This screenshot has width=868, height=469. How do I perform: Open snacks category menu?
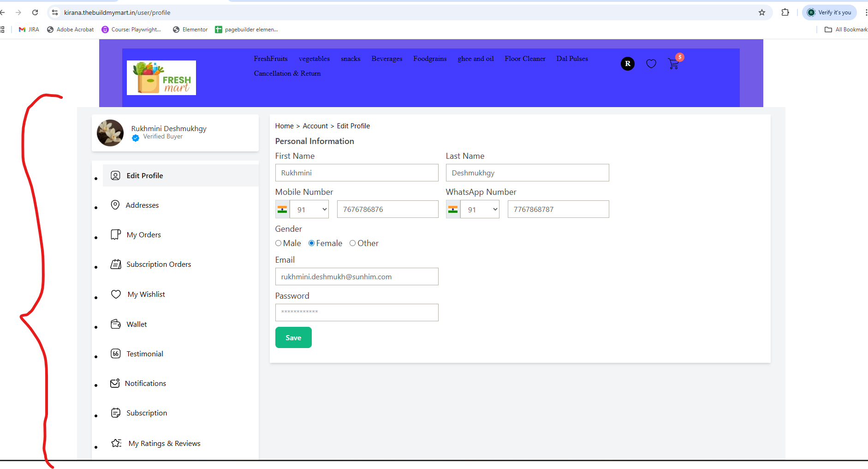coord(351,59)
